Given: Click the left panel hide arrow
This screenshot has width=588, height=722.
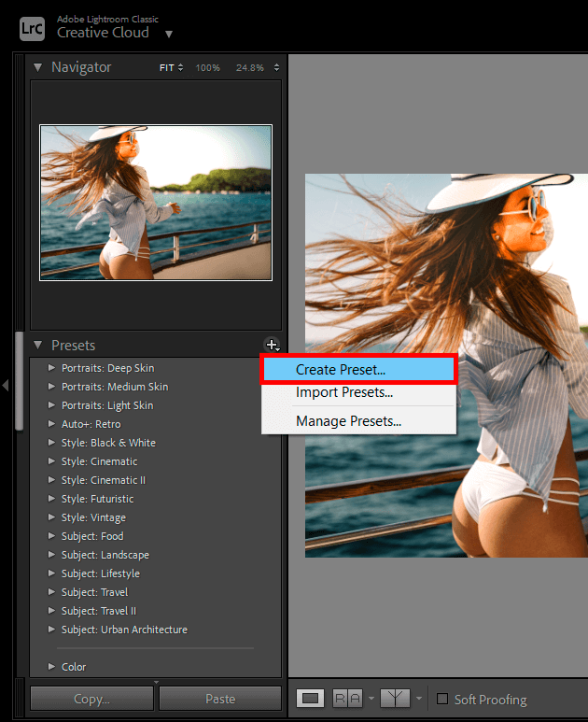Looking at the screenshot, I should pyautogui.click(x=6, y=385).
